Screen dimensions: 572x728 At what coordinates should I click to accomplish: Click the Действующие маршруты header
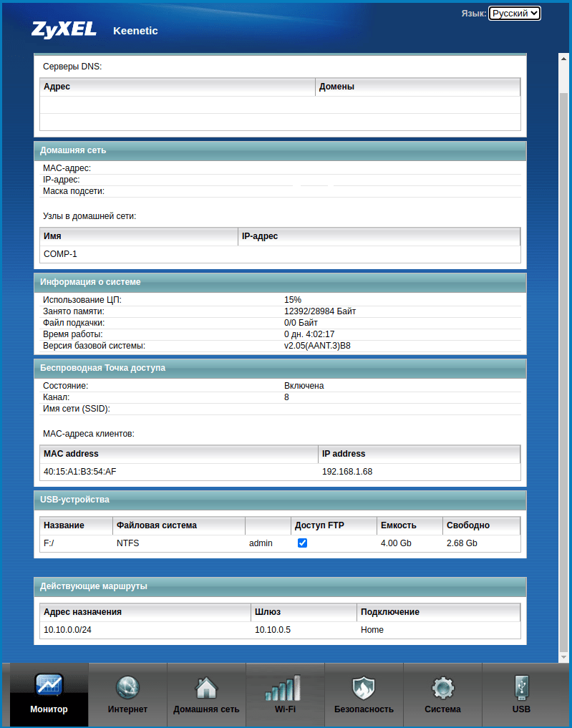(x=280, y=586)
